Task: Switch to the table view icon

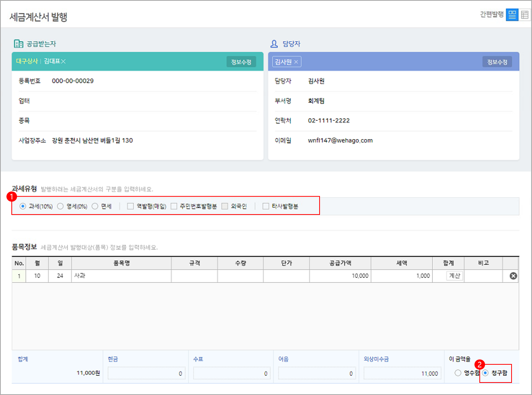Action: point(524,15)
